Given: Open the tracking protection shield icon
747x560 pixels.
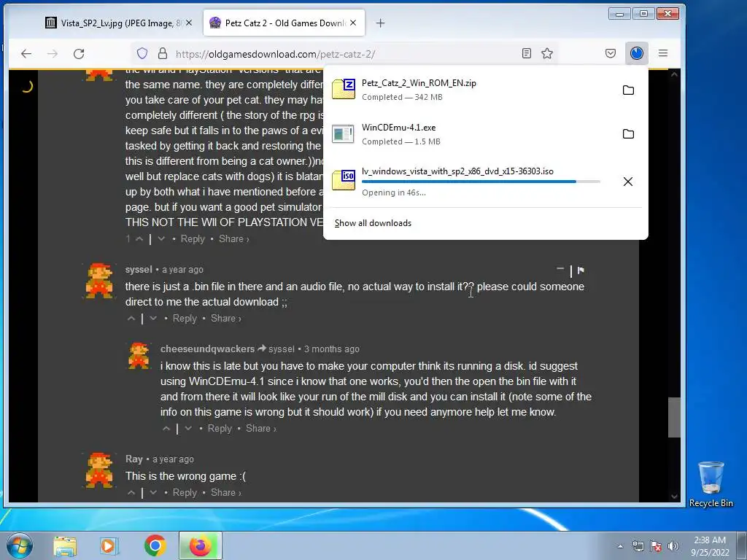Looking at the screenshot, I should point(142,53).
